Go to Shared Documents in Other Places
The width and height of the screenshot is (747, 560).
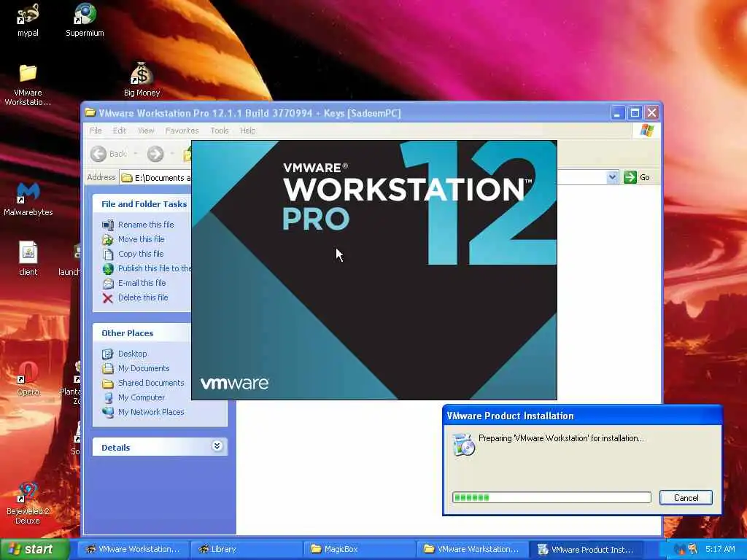click(150, 383)
